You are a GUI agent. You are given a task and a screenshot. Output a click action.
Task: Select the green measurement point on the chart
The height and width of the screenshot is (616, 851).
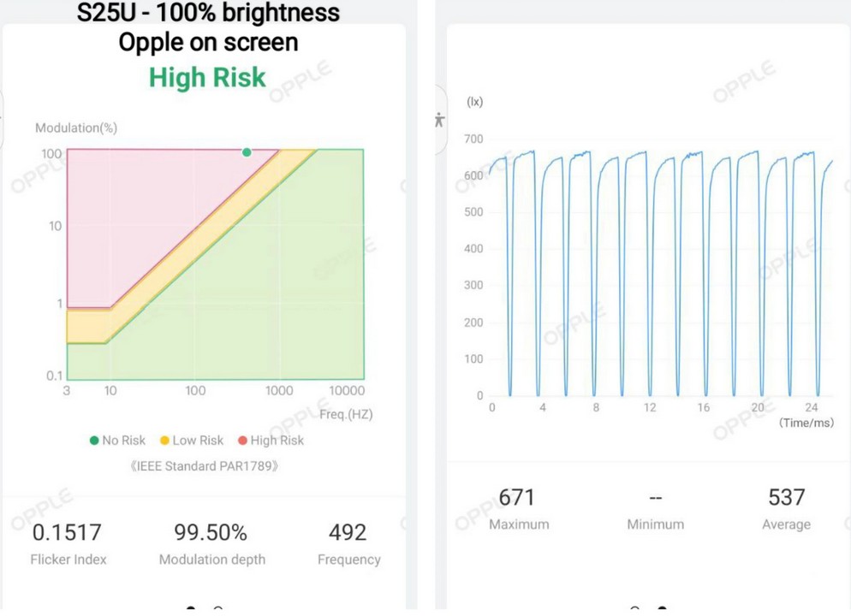[x=247, y=152]
